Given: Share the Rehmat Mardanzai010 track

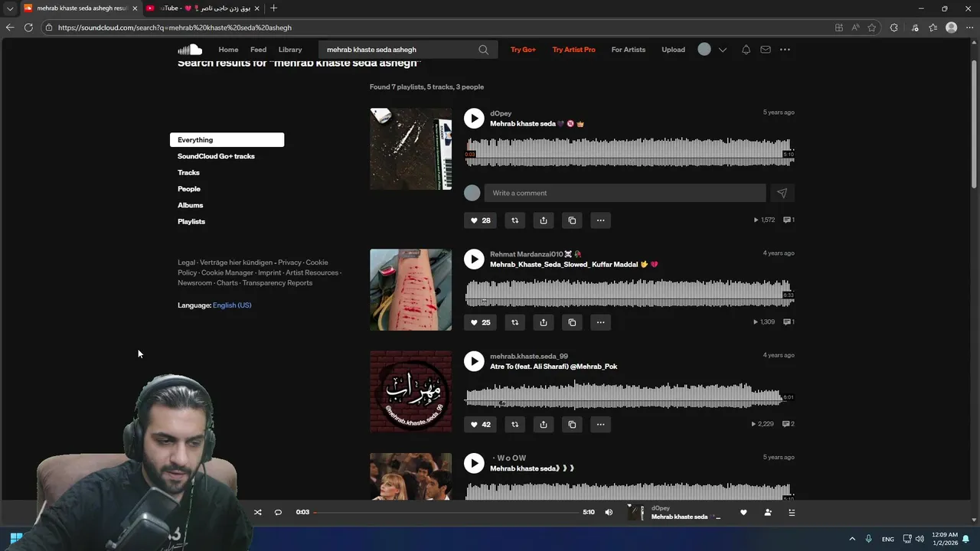Looking at the screenshot, I should (x=544, y=322).
